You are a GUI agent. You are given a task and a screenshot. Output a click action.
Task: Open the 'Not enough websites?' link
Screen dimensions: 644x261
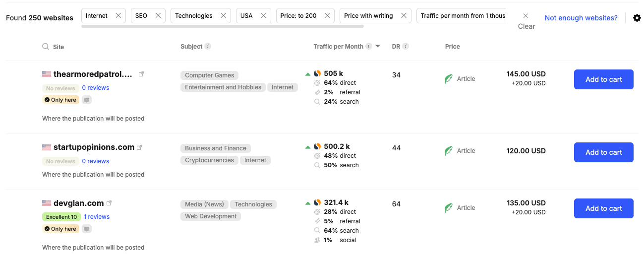[581, 18]
